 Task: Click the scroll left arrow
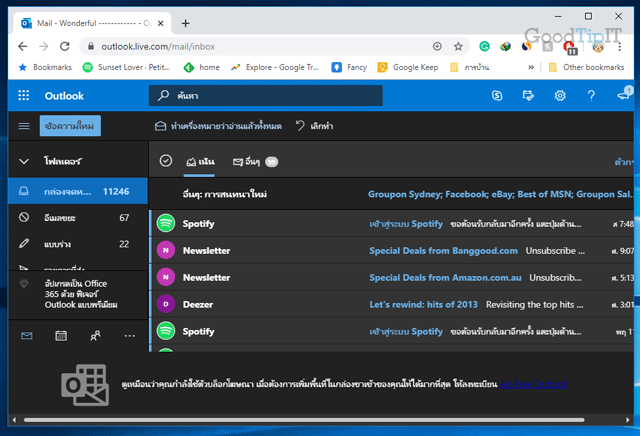[x=14, y=420]
